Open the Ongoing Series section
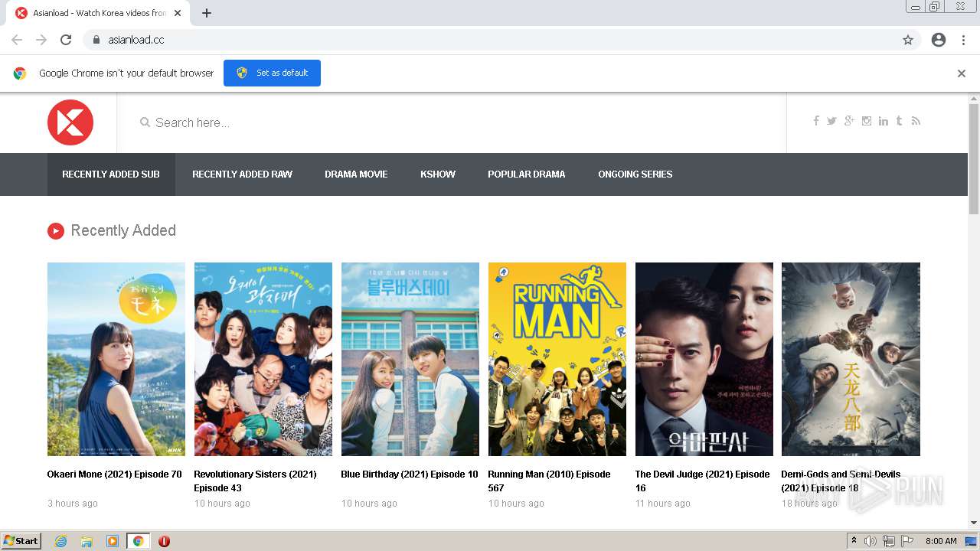The image size is (980, 551). 635,174
